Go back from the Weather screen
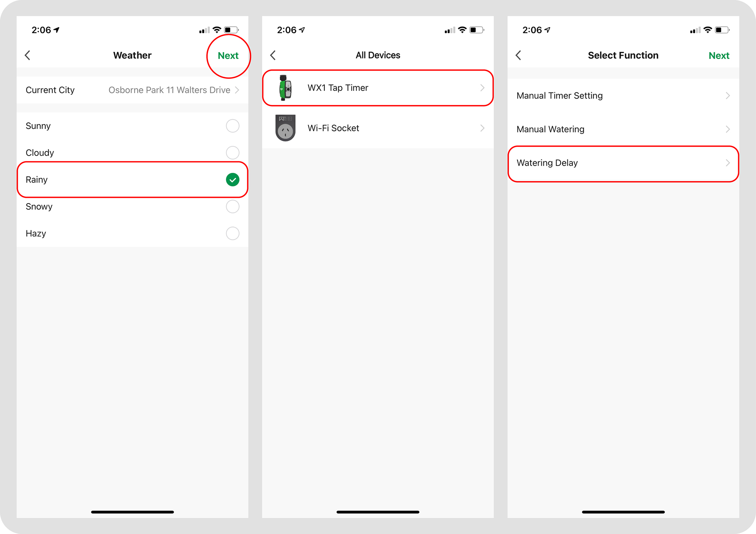The height and width of the screenshot is (534, 756). tap(28, 55)
